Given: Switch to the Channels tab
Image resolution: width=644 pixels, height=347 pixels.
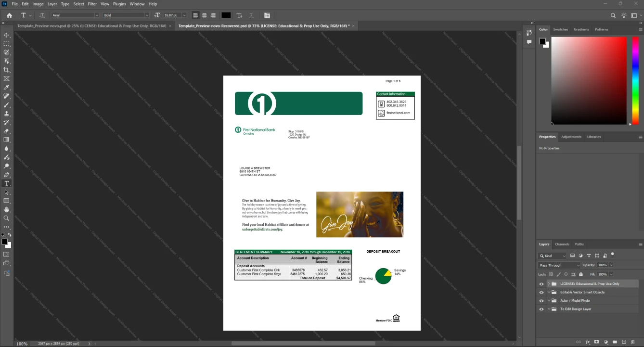Looking at the screenshot, I should click(x=562, y=244).
